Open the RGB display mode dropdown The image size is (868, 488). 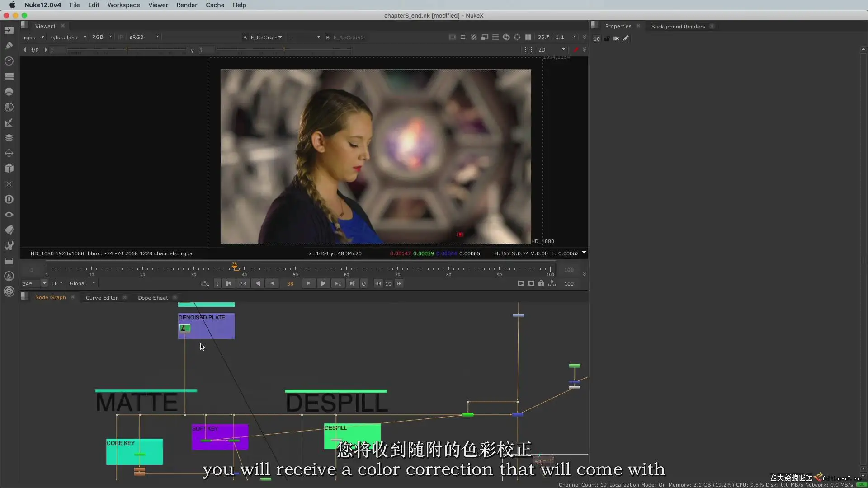[102, 37]
